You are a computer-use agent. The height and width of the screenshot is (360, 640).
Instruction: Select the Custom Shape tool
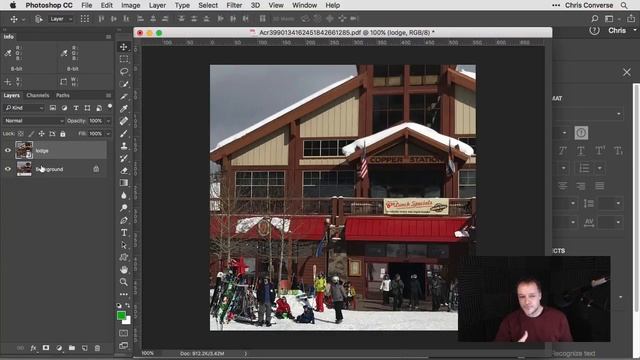[x=124, y=257]
